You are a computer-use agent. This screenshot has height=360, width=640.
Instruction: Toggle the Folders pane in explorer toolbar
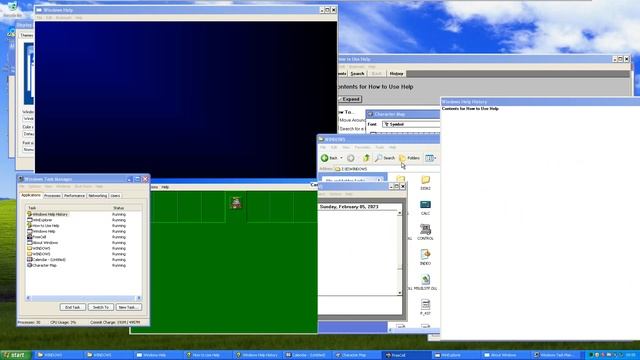tap(409, 158)
